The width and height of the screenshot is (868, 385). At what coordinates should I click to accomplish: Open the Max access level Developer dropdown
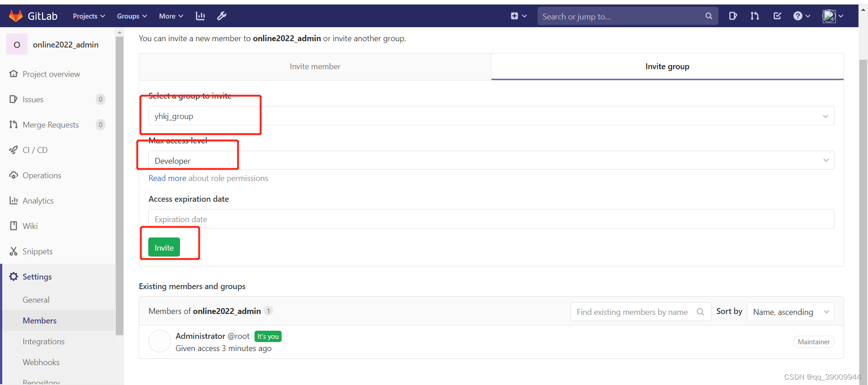click(491, 160)
